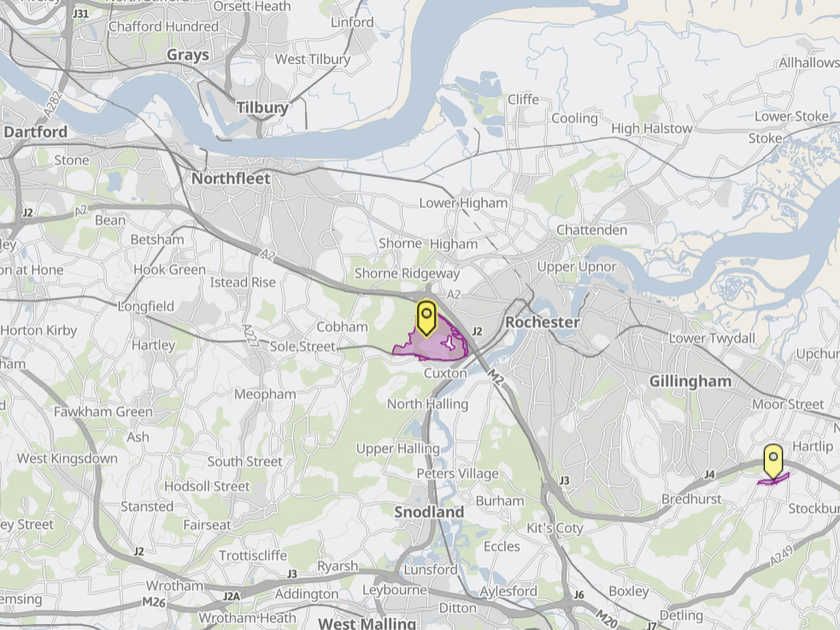Select the West Malling label
The image size is (840, 630).
pos(367,623)
